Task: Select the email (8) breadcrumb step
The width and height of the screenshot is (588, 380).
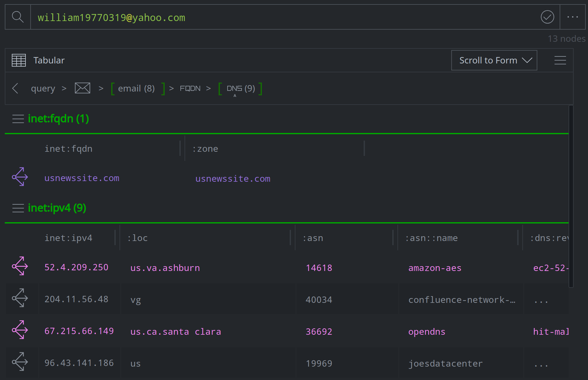Action: 136,88
